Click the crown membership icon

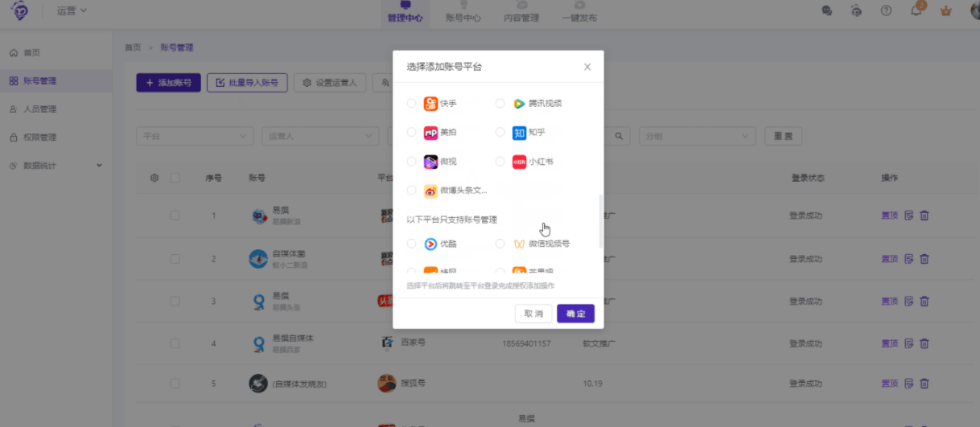[x=945, y=11]
